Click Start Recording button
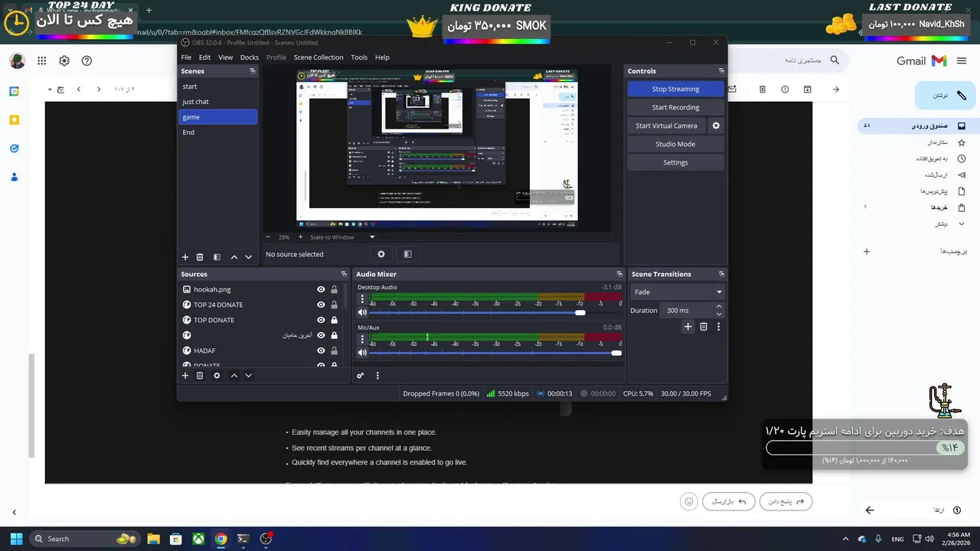The image size is (980, 551). pyautogui.click(x=675, y=107)
